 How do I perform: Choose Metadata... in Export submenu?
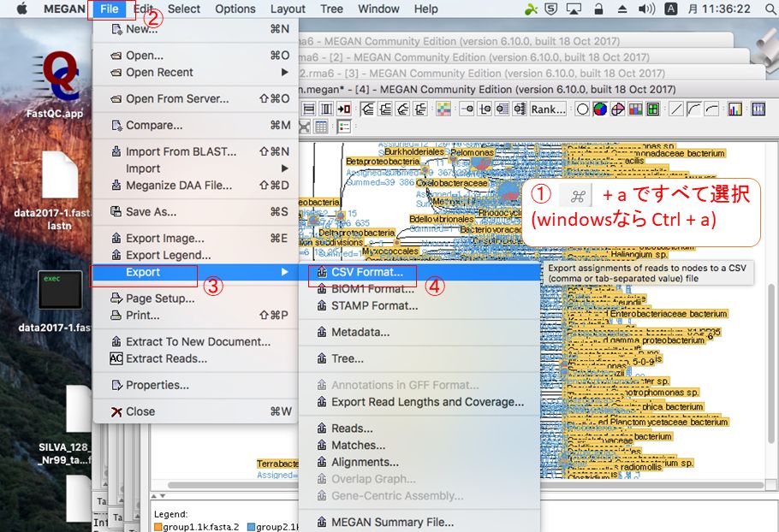coord(419,332)
